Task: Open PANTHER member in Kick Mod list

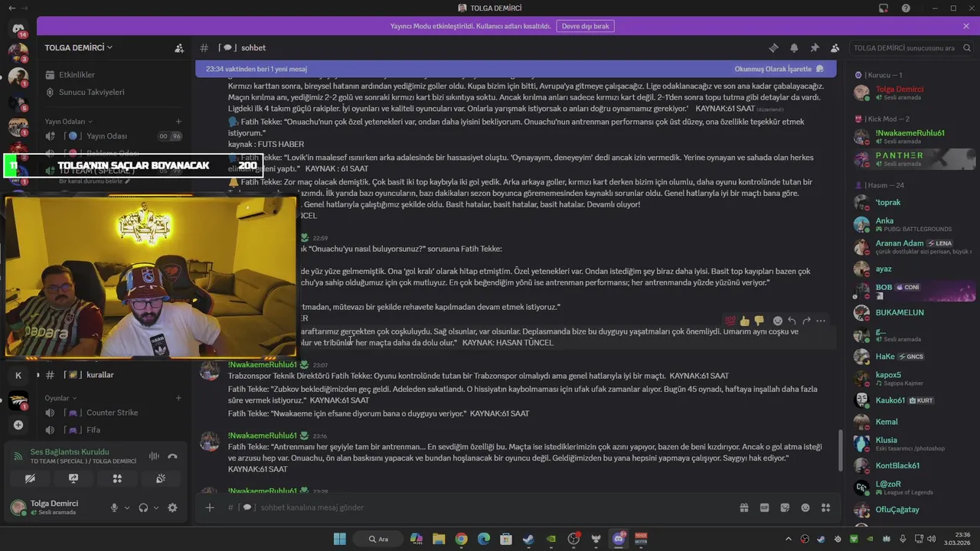Action: pyautogui.click(x=913, y=158)
